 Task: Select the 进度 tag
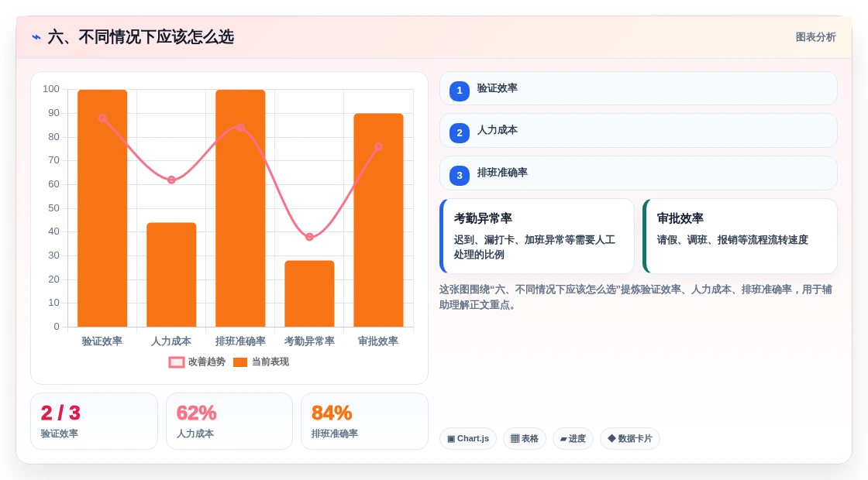tap(573, 438)
